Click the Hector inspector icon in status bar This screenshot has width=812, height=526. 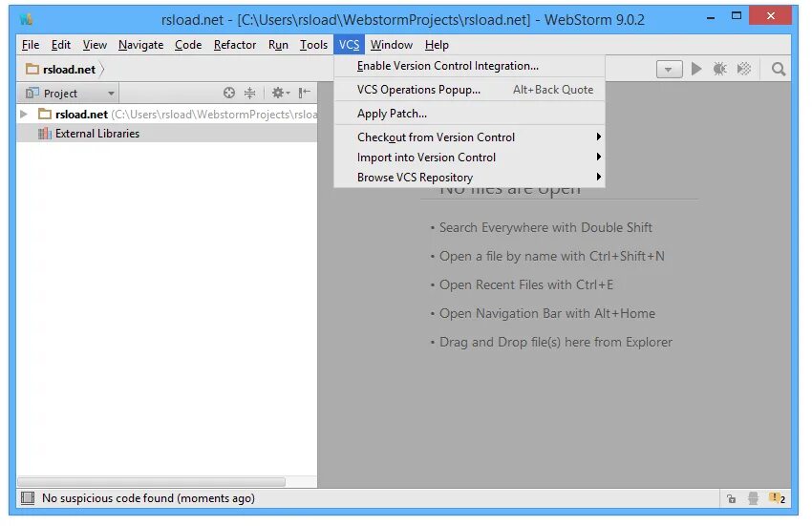753,498
